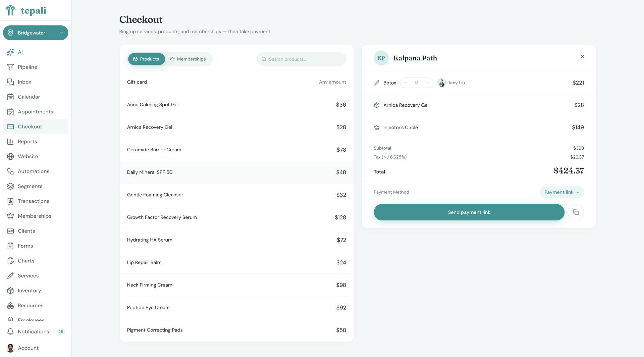The height and width of the screenshot is (357, 644).
Task: Click the Notifications bell icon
Action: pyautogui.click(x=10, y=331)
